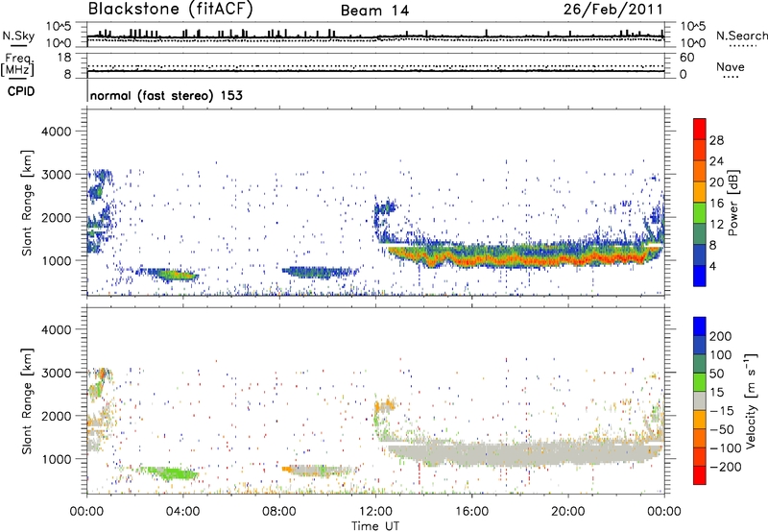
Task: Click the date "26/Feb/2011"
Action: click(x=612, y=9)
